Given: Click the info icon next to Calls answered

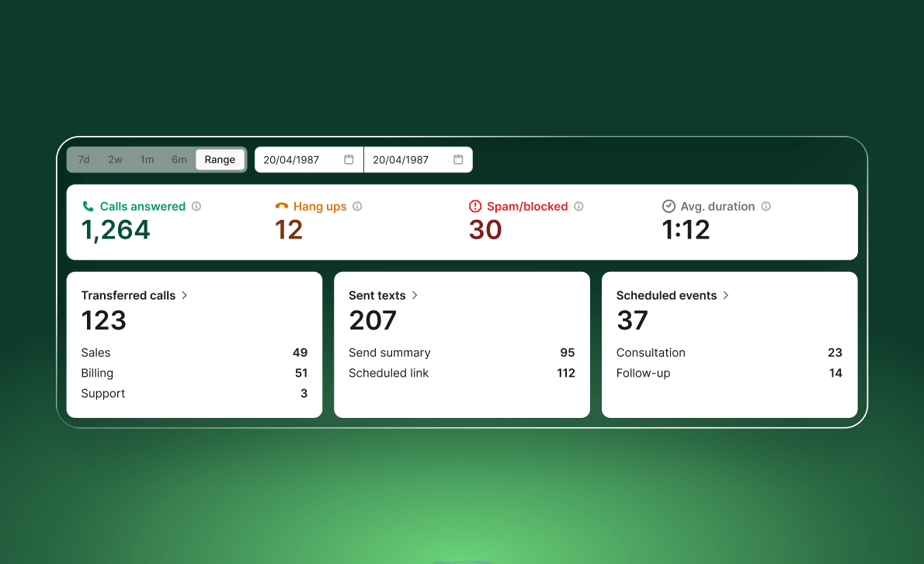Looking at the screenshot, I should [196, 206].
